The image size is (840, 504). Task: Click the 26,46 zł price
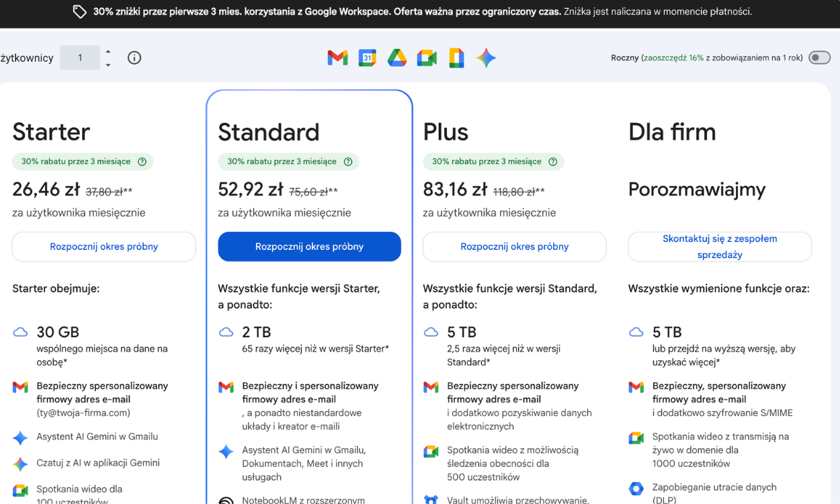pyautogui.click(x=46, y=190)
